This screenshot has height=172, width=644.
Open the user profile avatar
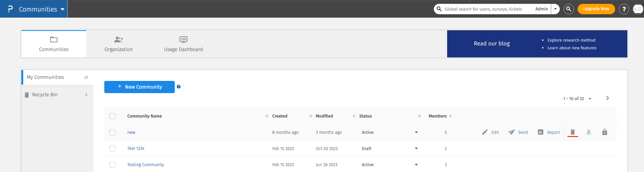(637, 9)
